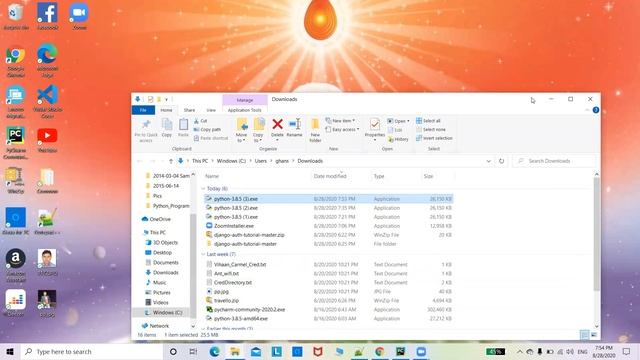Screen dimensions: 640x360
Task: Switch to Details view icon in status bar
Action: (x=584, y=335)
